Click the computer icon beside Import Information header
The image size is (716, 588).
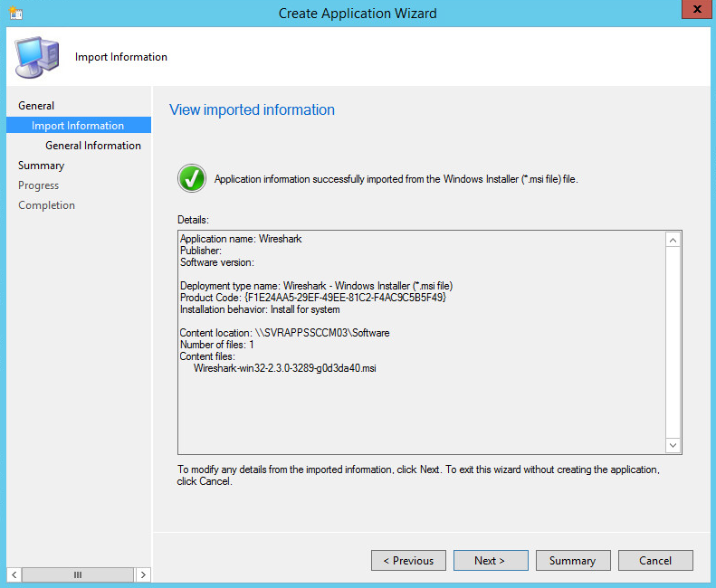click(x=36, y=57)
